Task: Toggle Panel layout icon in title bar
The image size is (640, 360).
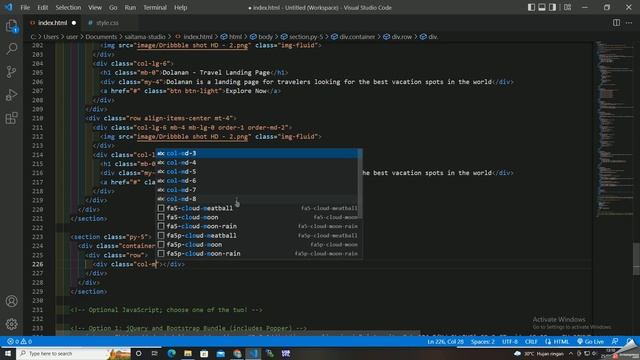Action: (x=542, y=7)
